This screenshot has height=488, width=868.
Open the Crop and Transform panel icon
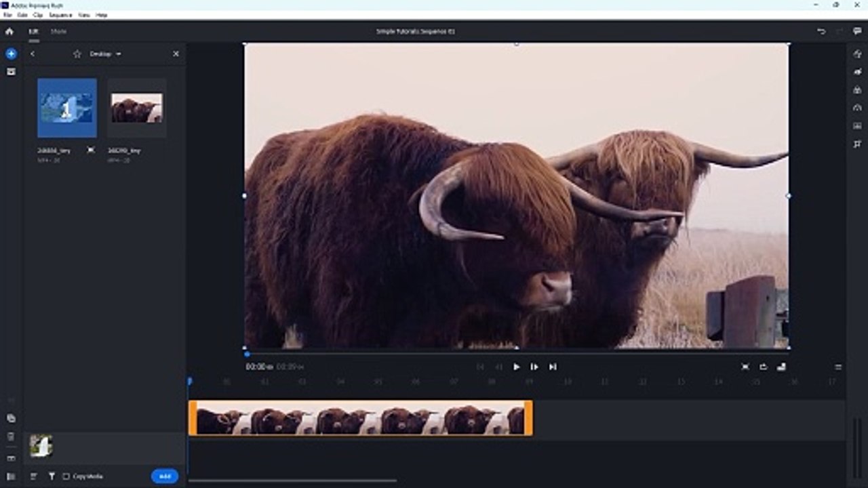pos(857,144)
